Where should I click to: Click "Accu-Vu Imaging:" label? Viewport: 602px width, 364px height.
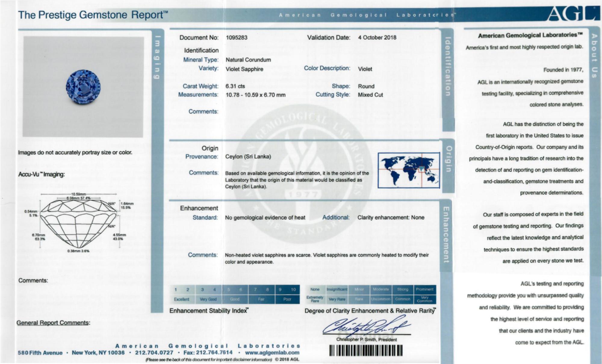pyautogui.click(x=42, y=174)
